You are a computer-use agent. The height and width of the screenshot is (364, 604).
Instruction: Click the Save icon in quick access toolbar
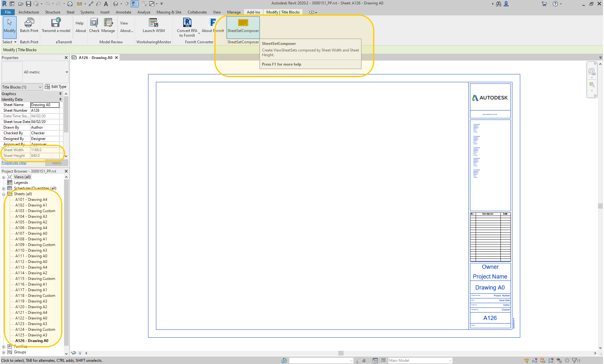pyautogui.click(x=29, y=4)
